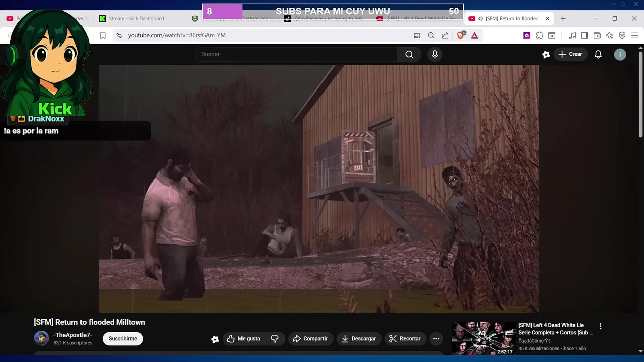Open the more actions three-dot menu
The image size is (644, 362).
tap(436, 339)
